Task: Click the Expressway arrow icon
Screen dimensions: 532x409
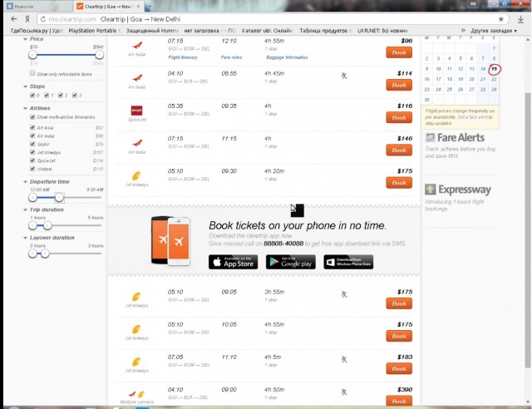Action: pos(430,190)
